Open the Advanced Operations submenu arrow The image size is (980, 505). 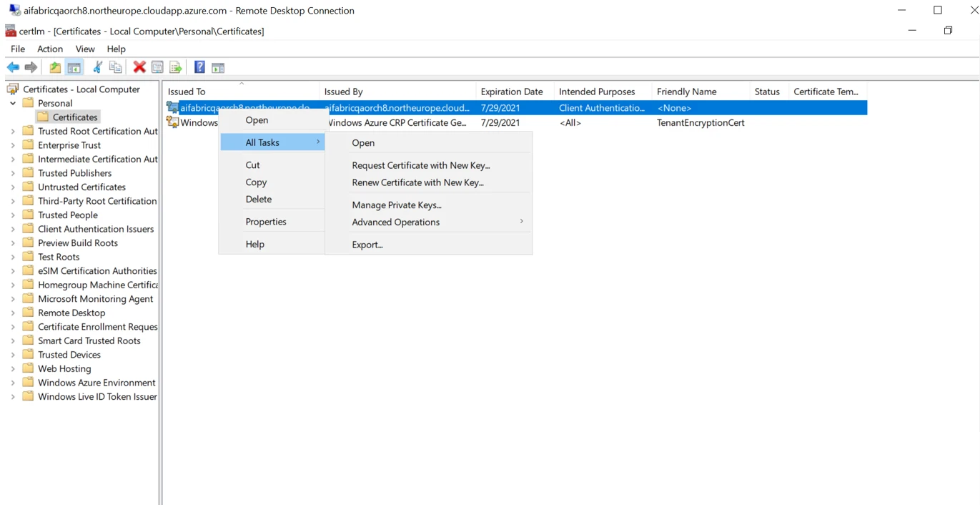coord(521,222)
